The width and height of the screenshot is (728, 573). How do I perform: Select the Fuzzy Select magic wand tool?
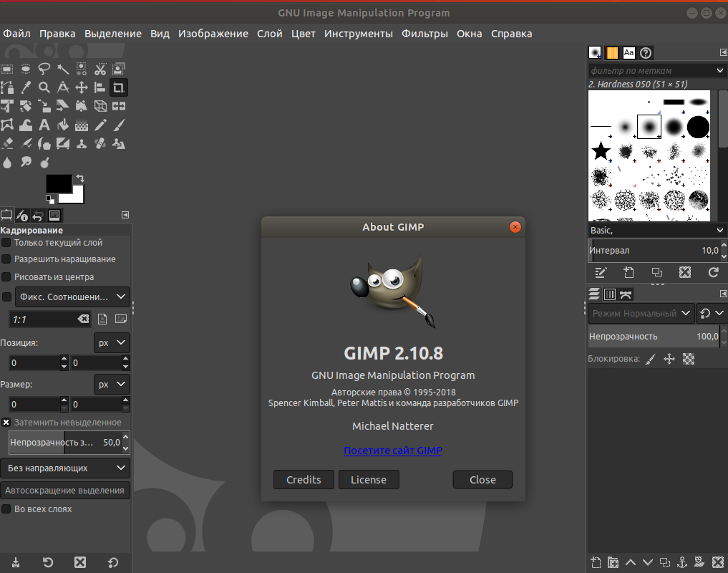63,69
